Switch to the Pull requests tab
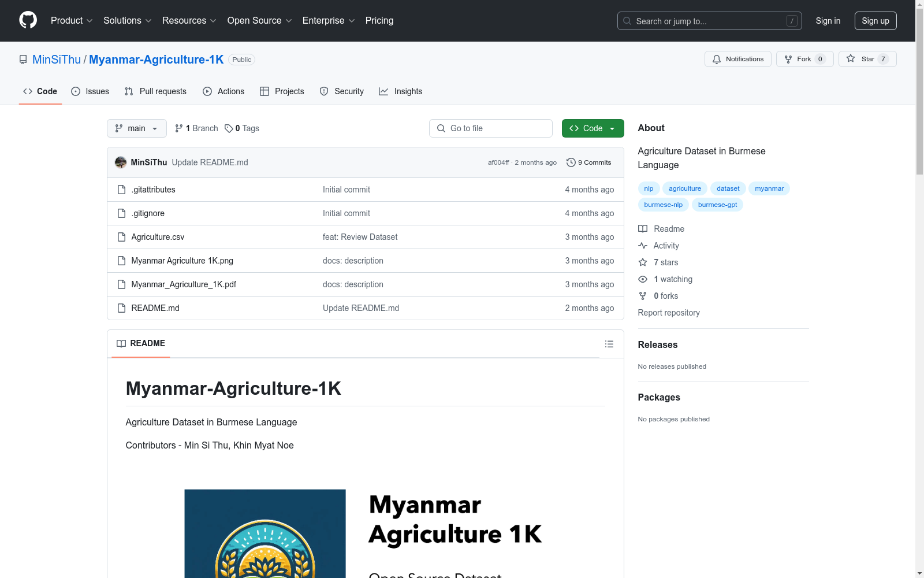924x578 pixels. pos(155,91)
